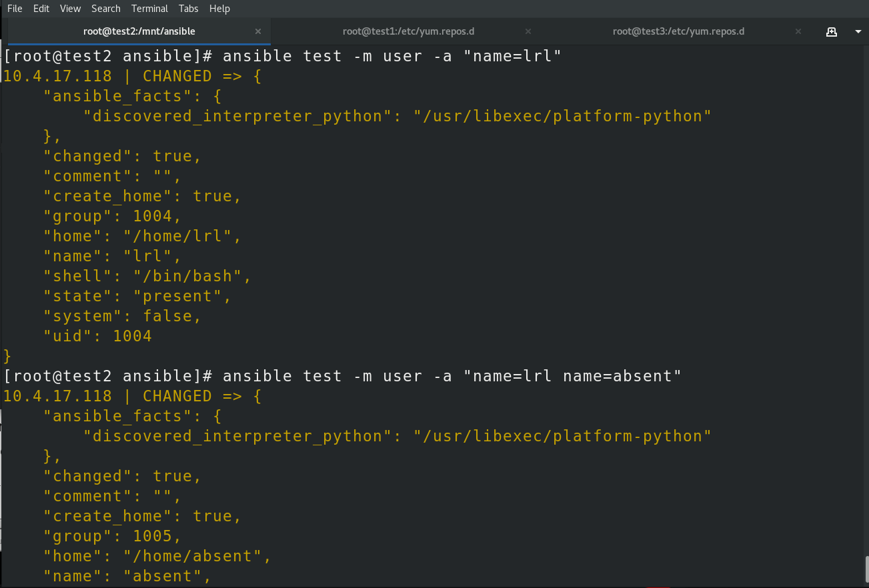Screen dimensions: 869x588
Task: Click the '"shell": "/bin/bash"' line
Action: 147,276
